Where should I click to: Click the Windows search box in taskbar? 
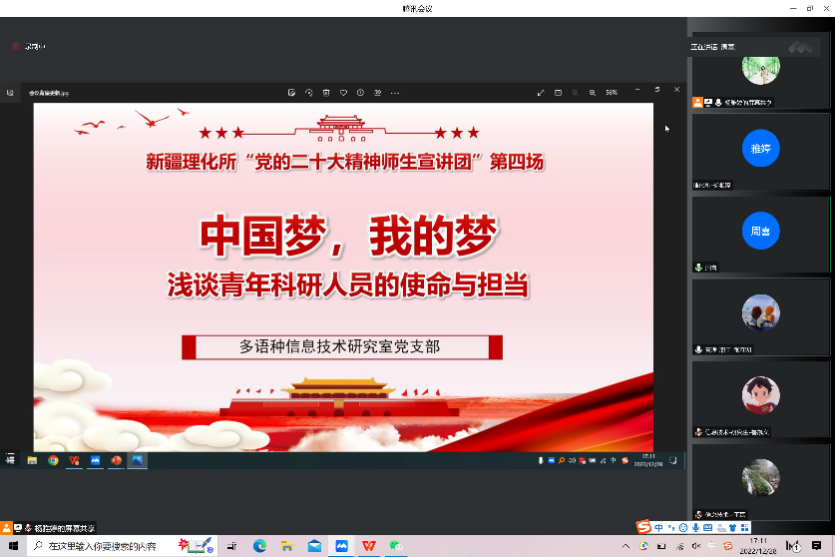click(x=100, y=546)
